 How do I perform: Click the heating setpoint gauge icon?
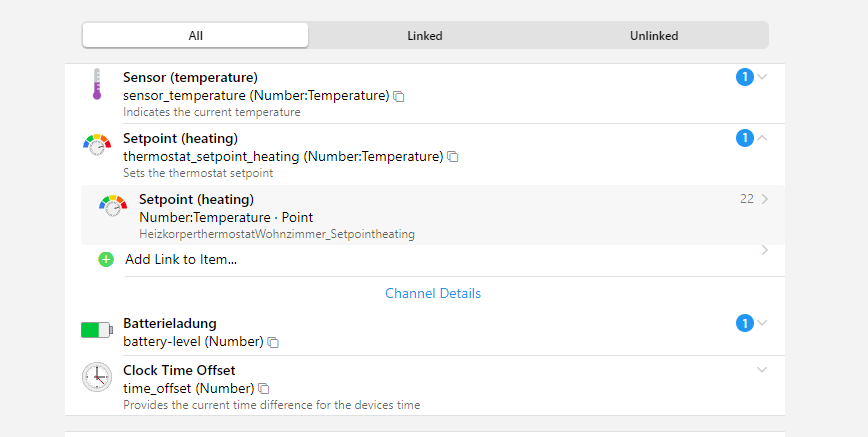97,145
